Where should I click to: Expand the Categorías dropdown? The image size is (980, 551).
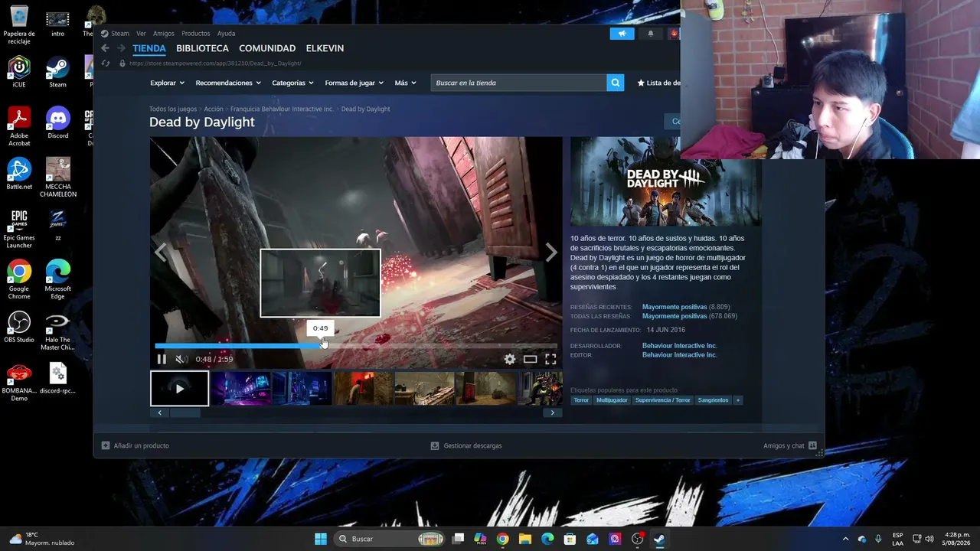(293, 83)
